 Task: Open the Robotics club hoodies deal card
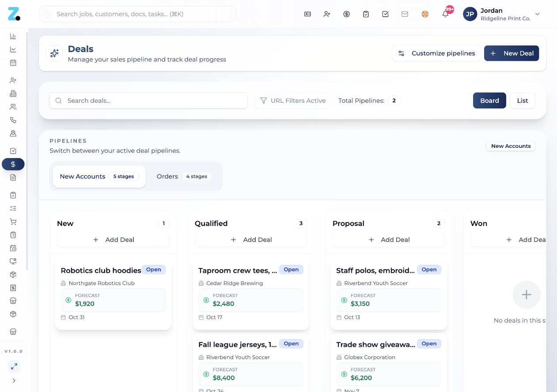113,295
